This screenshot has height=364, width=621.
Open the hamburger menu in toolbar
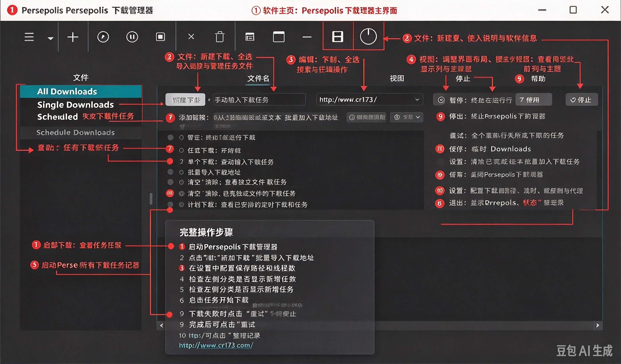coord(29,37)
